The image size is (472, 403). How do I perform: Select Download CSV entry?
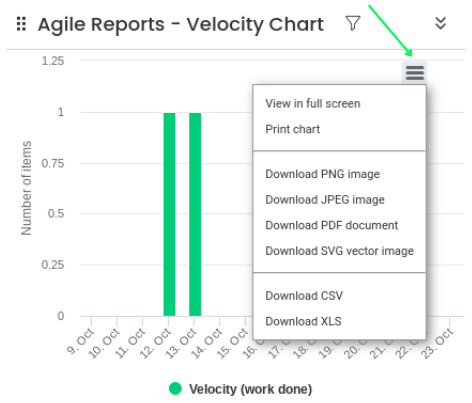(x=304, y=296)
